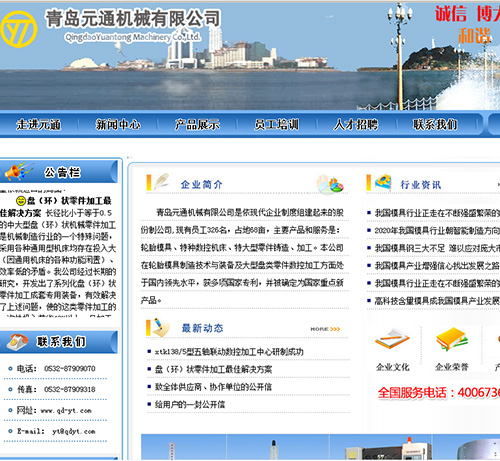This screenshot has width=500, height=461.
Task: Click the first product photo thumbnail at bottom
Action: [184, 447]
